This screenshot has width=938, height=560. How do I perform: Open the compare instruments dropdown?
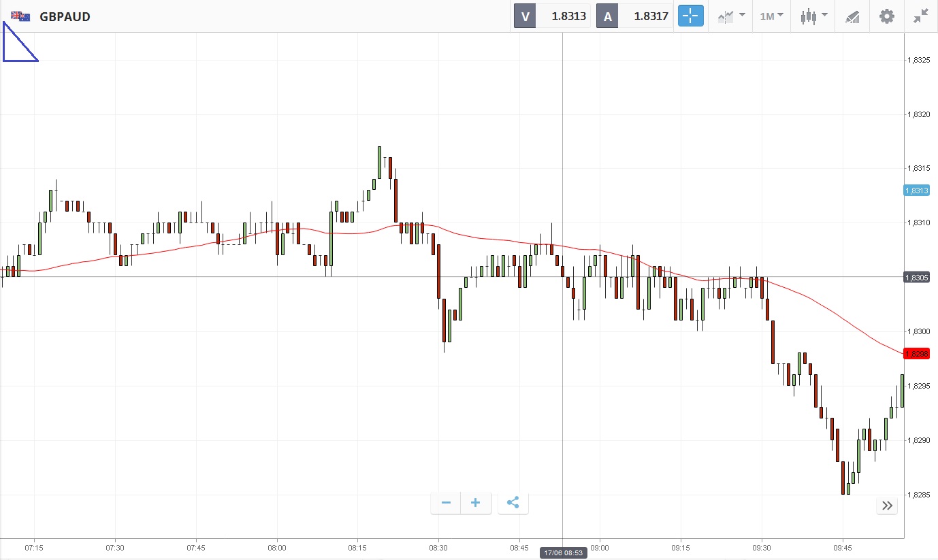[732, 16]
